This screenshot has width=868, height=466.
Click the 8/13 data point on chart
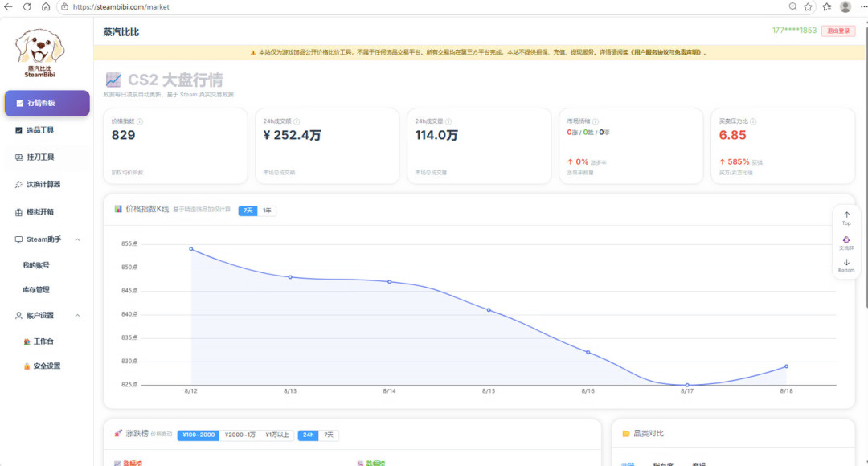(x=290, y=277)
